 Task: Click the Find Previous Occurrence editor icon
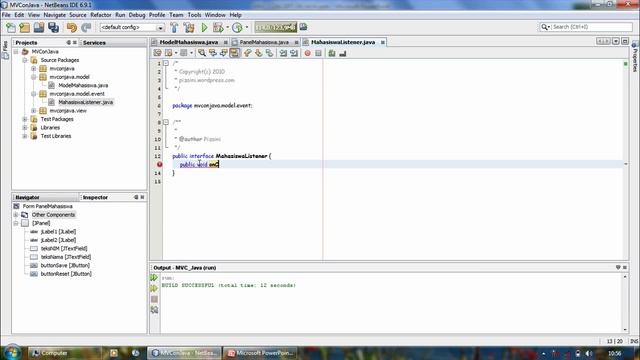(x=213, y=53)
